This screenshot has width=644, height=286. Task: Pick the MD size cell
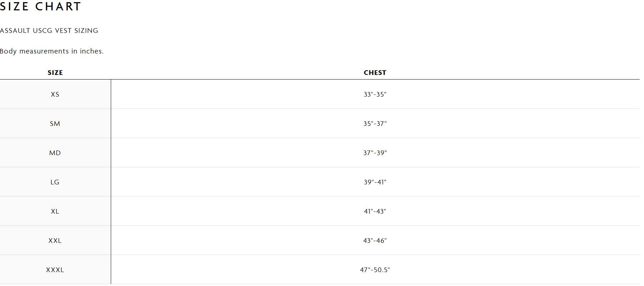pos(55,153)
